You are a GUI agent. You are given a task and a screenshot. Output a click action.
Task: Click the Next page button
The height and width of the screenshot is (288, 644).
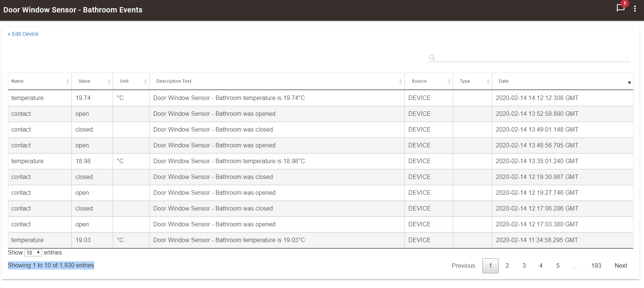(x=621, y=265)
